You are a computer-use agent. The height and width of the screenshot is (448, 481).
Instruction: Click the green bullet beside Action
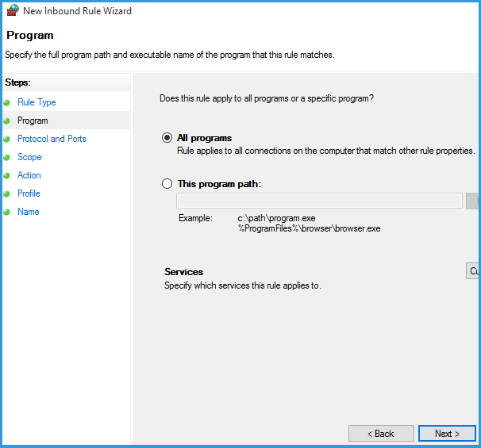tap(7, 176)
